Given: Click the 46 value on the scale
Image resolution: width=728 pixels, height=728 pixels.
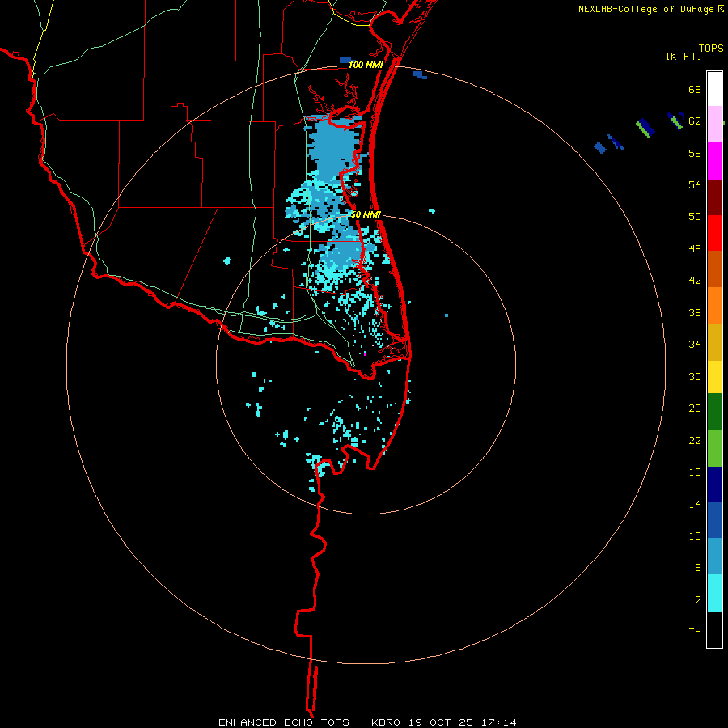Looking at the screenshot, I should (x=695, y=249).
